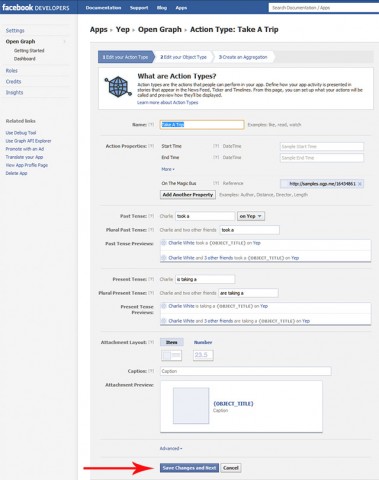
Task: Go to step 2 Edit your Object Type
Action: click(x=184, y=57)
